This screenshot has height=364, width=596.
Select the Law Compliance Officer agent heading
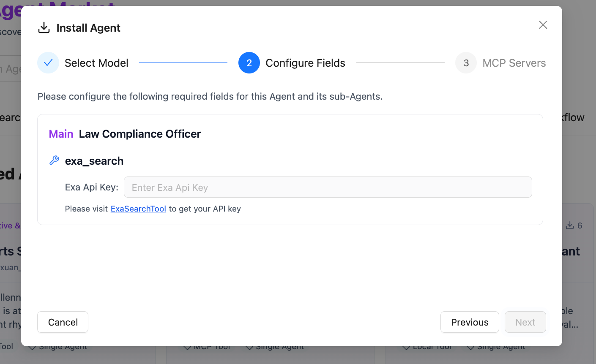coord(139,133)
